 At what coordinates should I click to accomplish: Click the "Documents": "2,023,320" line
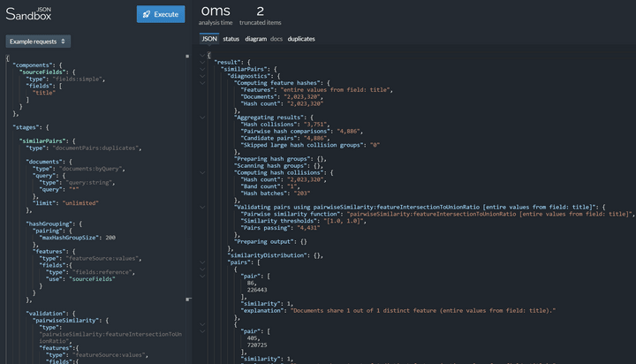click(282, 97)
